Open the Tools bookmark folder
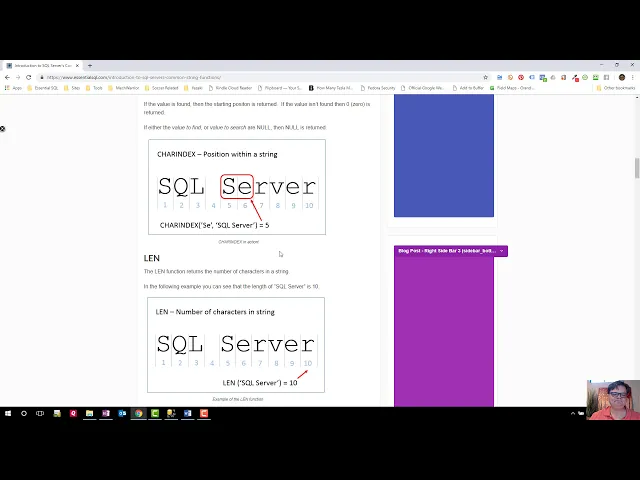640x480 pixels. coord(93,88)
